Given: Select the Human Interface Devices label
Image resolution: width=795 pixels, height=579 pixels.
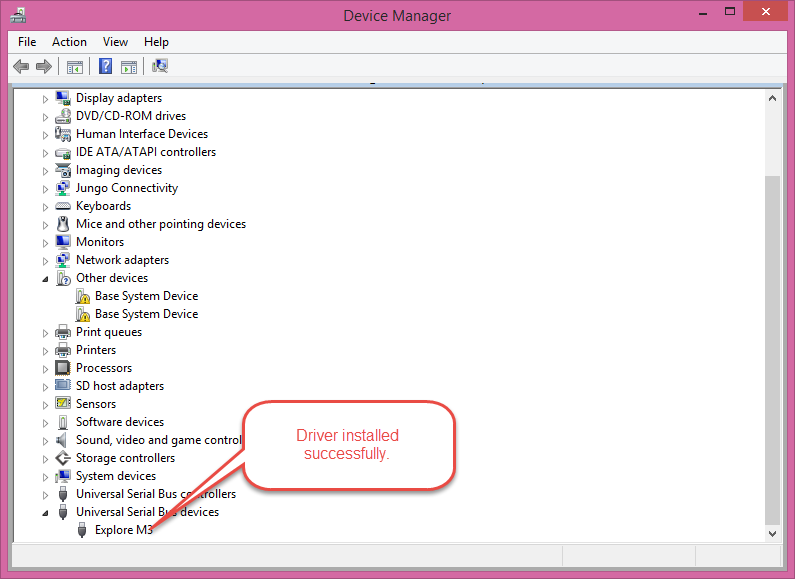Looking at the screenshot, I should [x=142, y=134].
